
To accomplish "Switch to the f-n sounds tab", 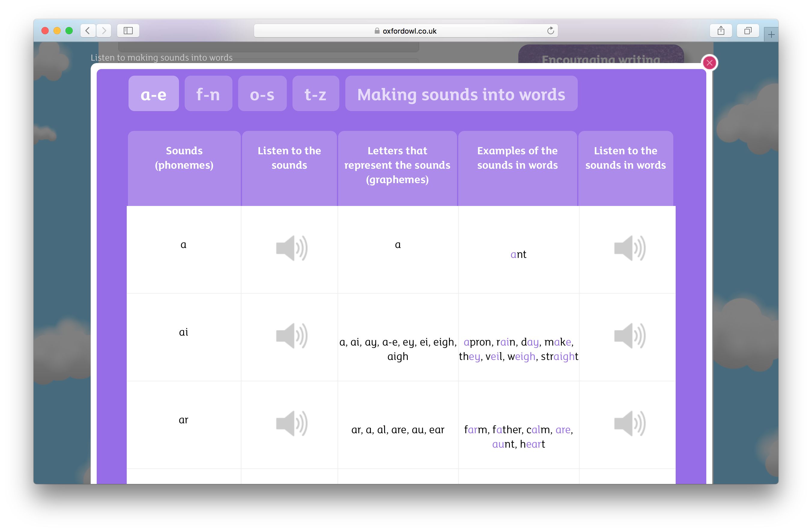I will [x=208, y=94].
